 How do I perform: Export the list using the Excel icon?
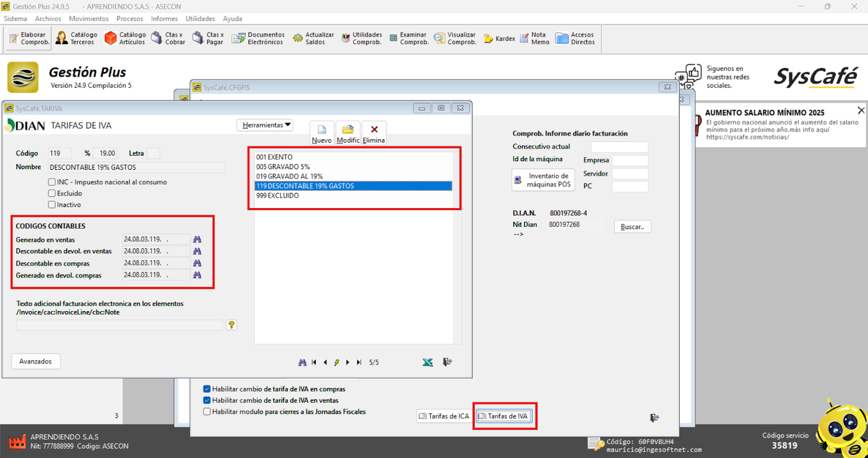(x=427, y=363)
